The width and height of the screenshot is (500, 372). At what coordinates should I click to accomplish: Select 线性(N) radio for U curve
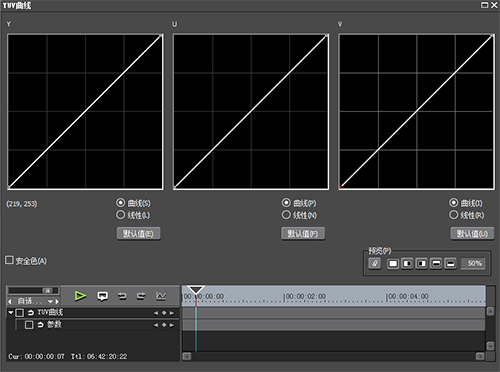(x=286, y=215)
